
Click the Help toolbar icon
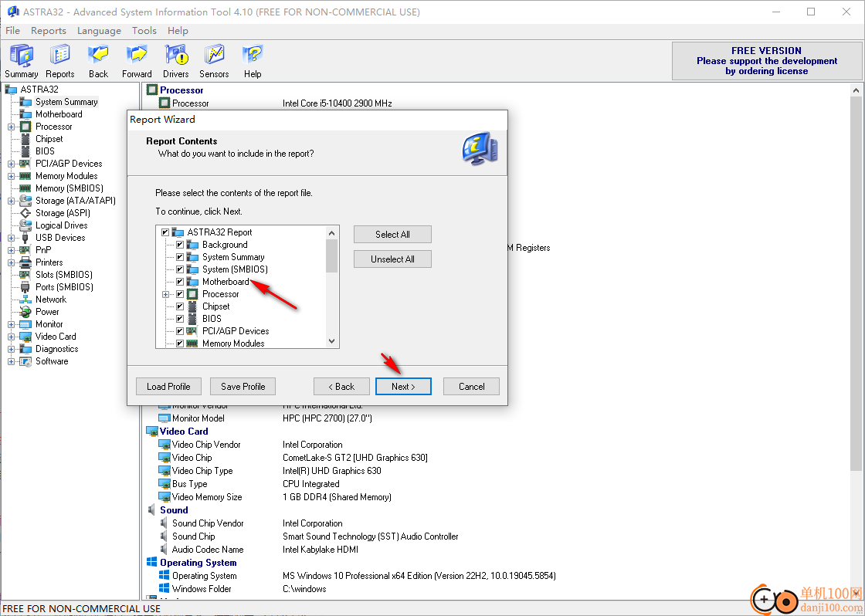(x=253, y=61)
